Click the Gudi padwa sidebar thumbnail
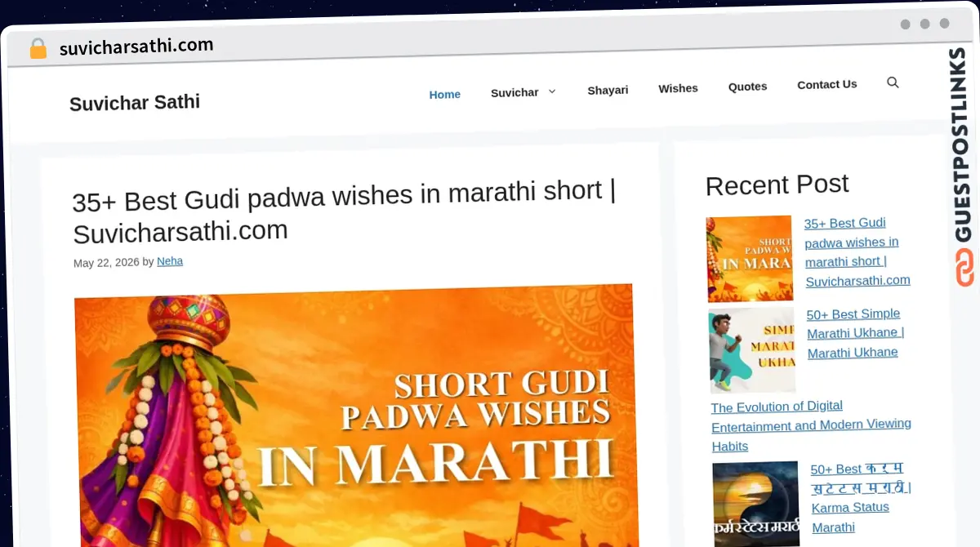Viewport: 980px width, 547px height. pos(749,259)
